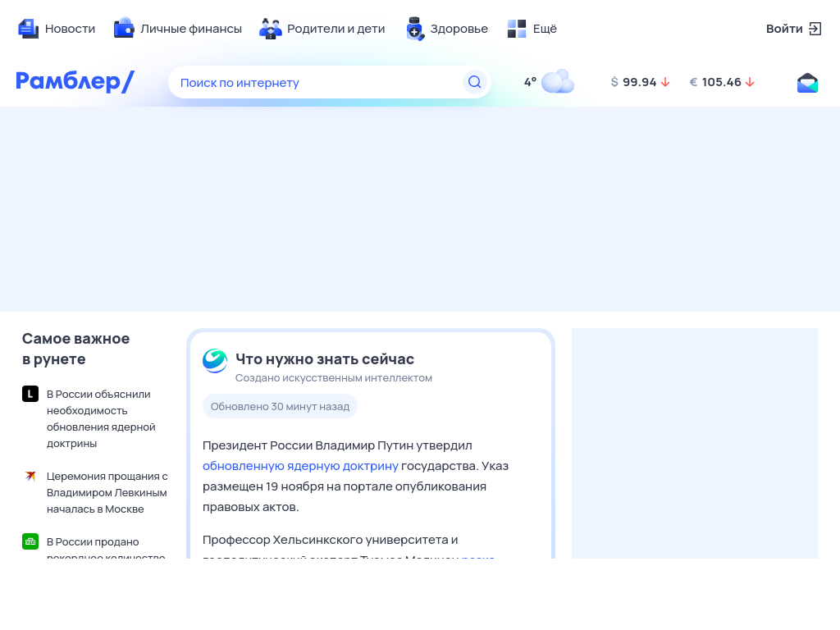Click the Создано искусственным интеллектом subtitle
The width and height of the screenshot is (840, 630).
[334, 377]
